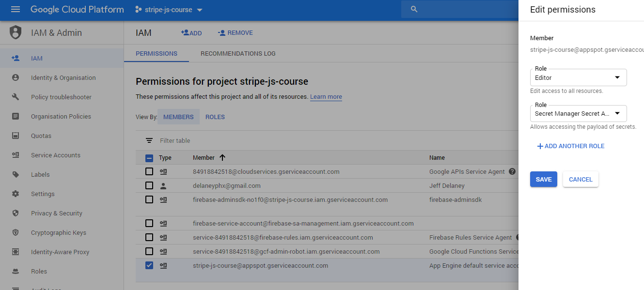Open the Secret Manager Secret Accessor role dropdown
This screenshot has width=644, height=290.
coord(578,113)
